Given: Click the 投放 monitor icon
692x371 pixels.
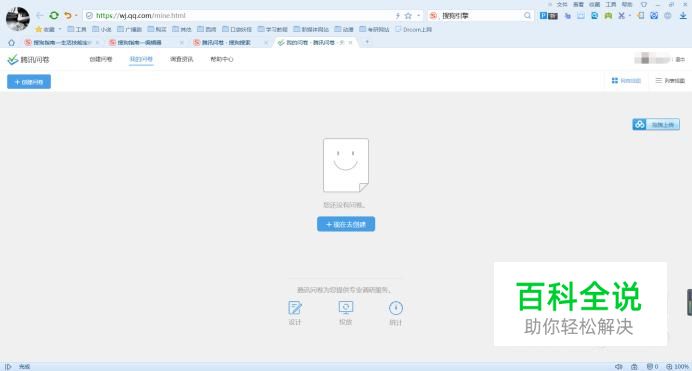Looking at the screenshot, I should click(x=346, y=307).
